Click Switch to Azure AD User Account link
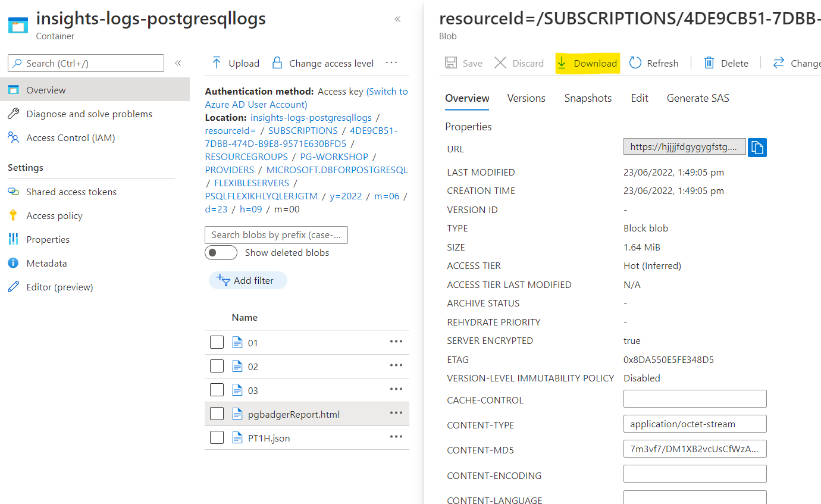Screen dimensions: 821x504 (306, 98)
